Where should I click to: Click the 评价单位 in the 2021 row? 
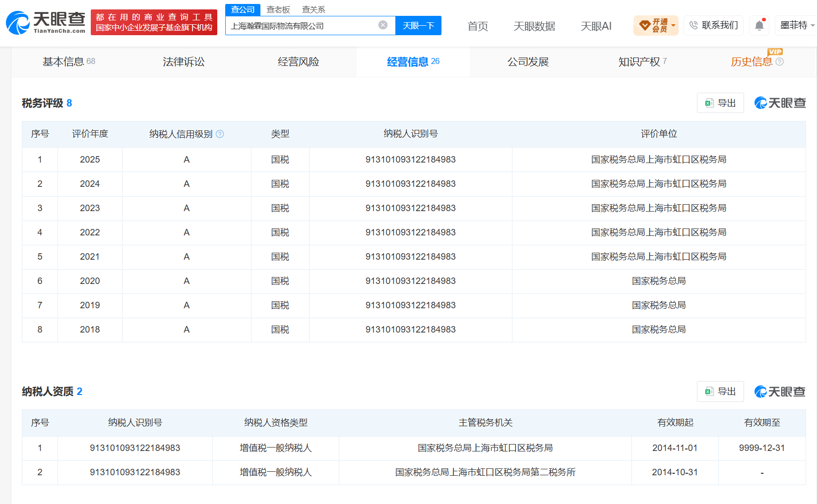[x=659, y=257]
